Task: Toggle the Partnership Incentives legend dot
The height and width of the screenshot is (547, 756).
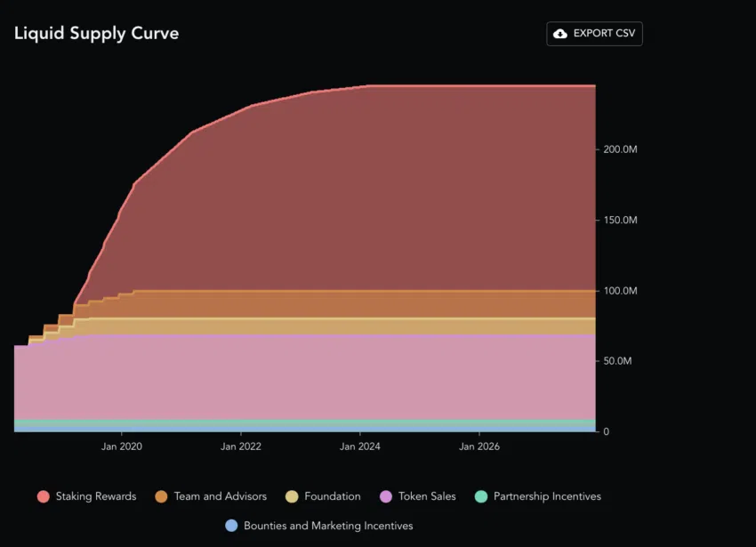Action: [x=480, y=496]
